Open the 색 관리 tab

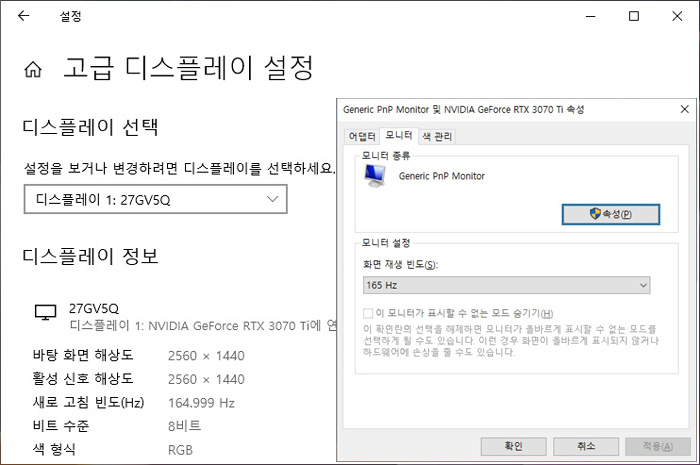(x=437, y=136)
